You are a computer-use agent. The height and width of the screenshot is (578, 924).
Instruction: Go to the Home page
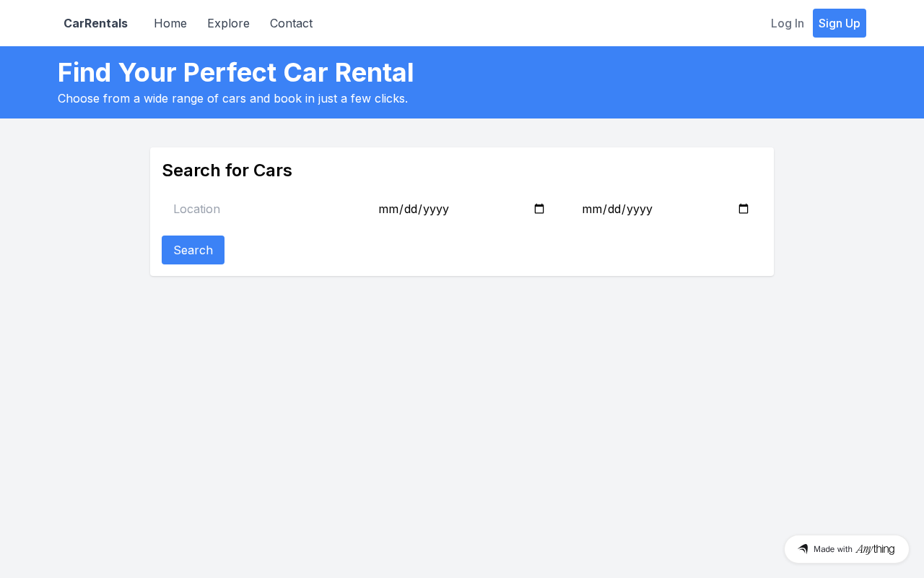[170, 23]
